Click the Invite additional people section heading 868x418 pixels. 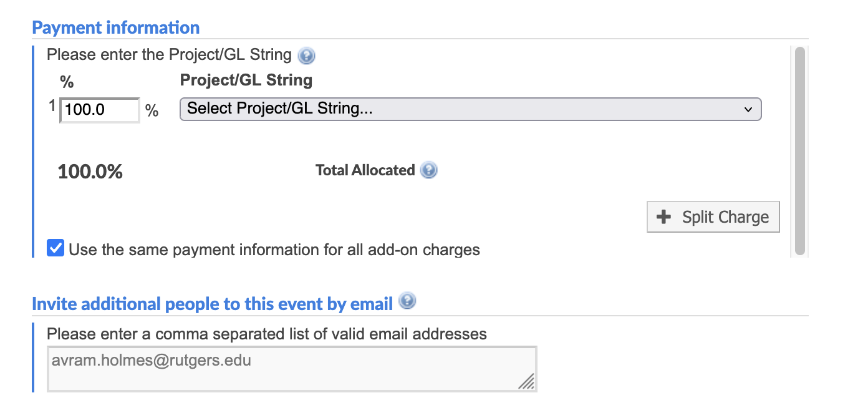coord(213,304)
